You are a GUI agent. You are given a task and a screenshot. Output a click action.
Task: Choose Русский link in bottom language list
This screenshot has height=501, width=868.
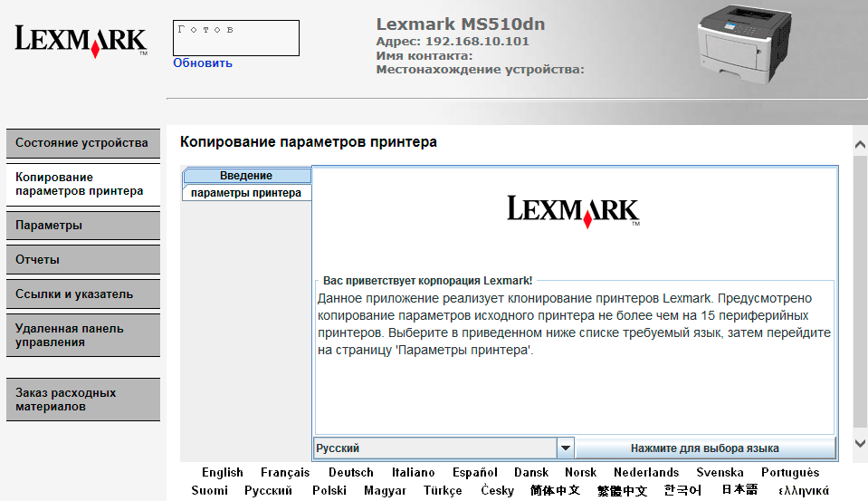click(268, 490)
